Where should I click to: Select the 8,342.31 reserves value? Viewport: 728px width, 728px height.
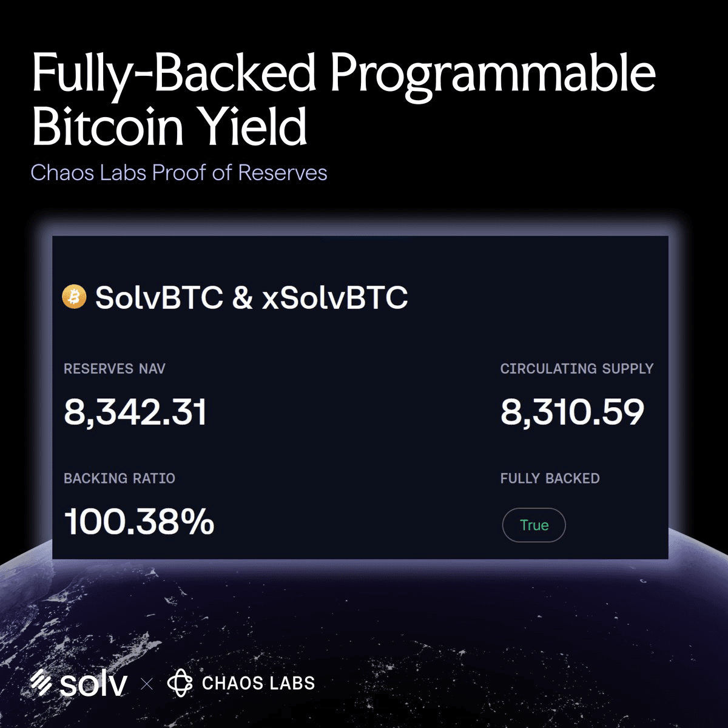pos(135,412)
